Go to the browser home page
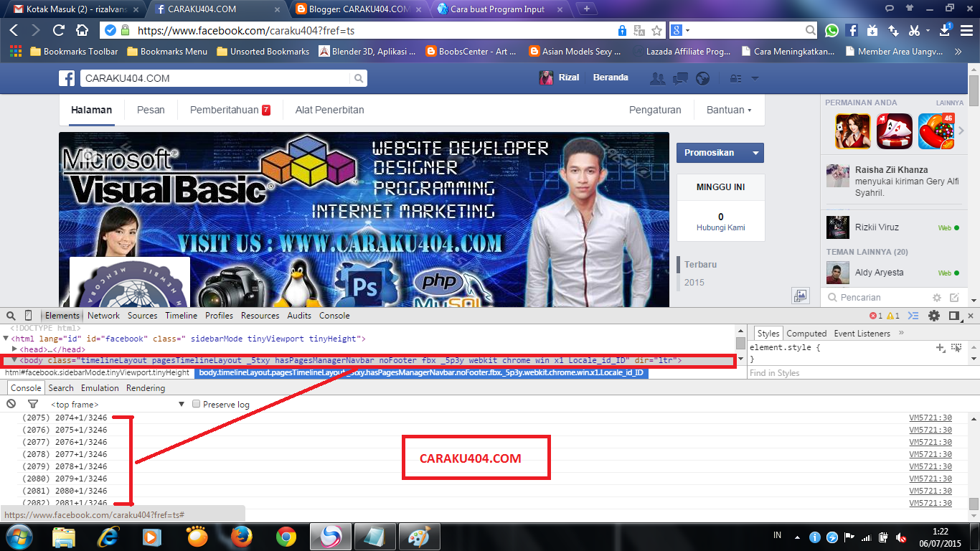This screenshot has width=980, height=551. (82, 31)
